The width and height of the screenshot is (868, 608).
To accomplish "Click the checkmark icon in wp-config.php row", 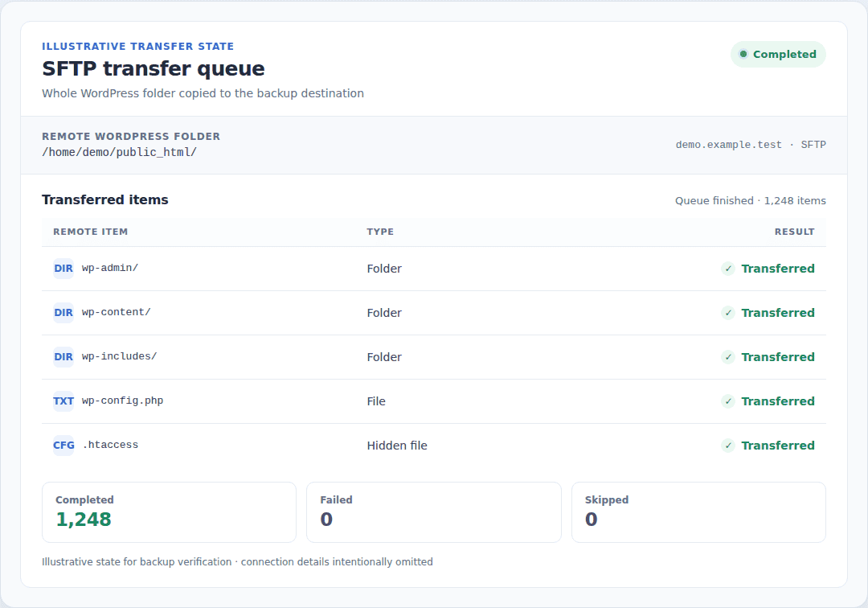I will tap(728, 401).
